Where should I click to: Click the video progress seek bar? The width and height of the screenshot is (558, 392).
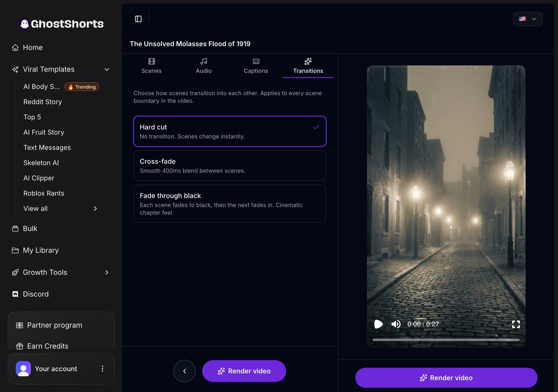click(446, 340)
